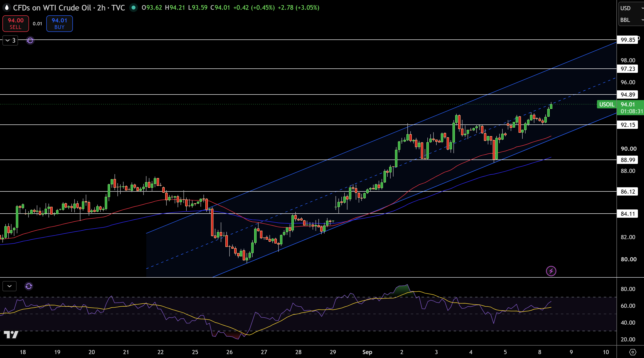
Task: Click the countdown timer 01:08:31
Action: coord(632,112)
